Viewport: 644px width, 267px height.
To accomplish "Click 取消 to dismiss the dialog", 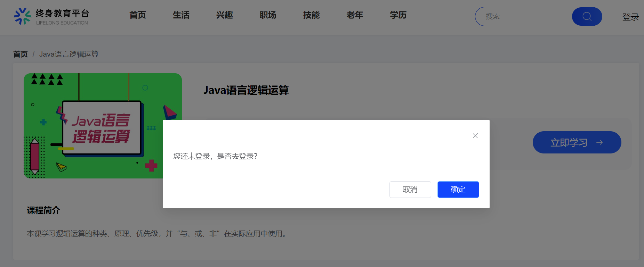I will tap(410, 190).
